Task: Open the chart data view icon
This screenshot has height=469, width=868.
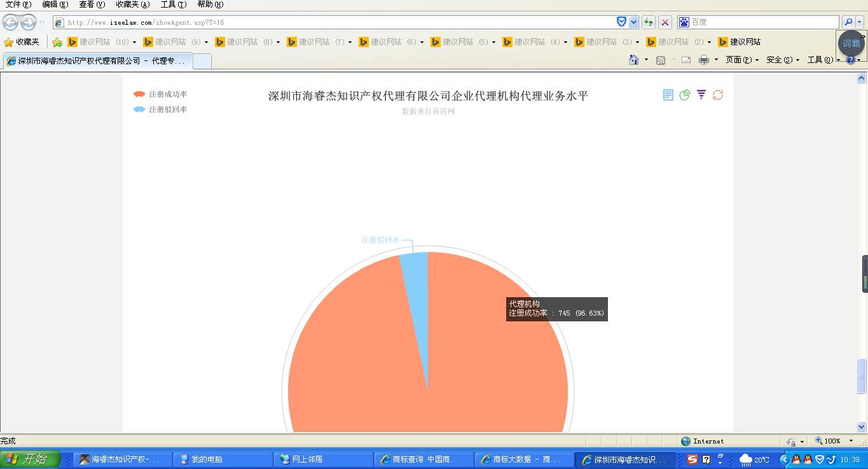Action: coord(668,95)
